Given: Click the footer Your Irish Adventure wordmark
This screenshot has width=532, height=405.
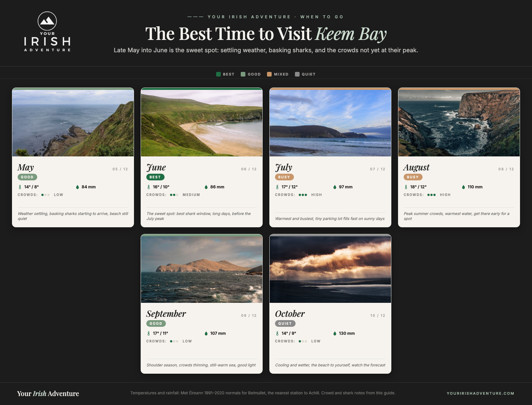Looking at the screenshot, I should [x=48, y=393].
